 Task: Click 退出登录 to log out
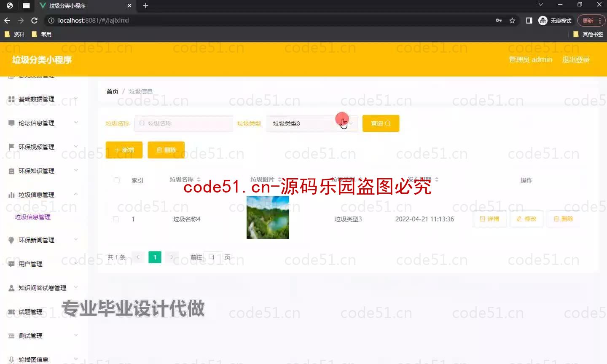pos(576,60)
